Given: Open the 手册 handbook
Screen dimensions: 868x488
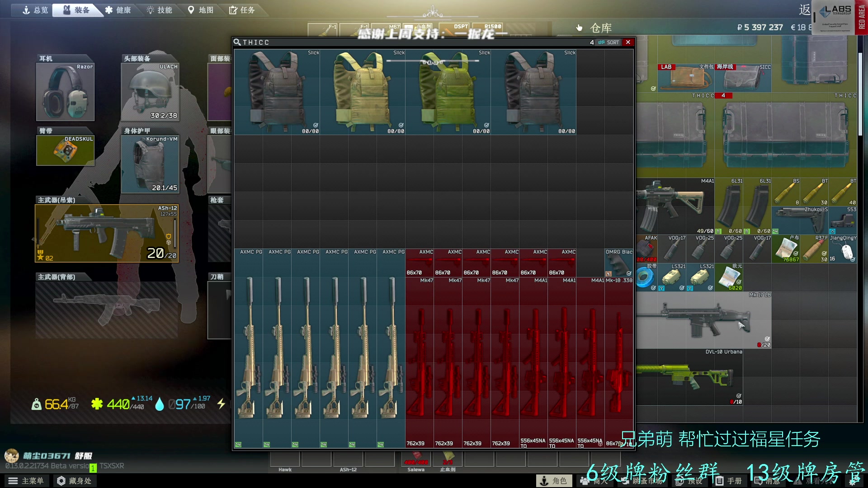Looking at the screenshot, I should (x=729, y=481).
